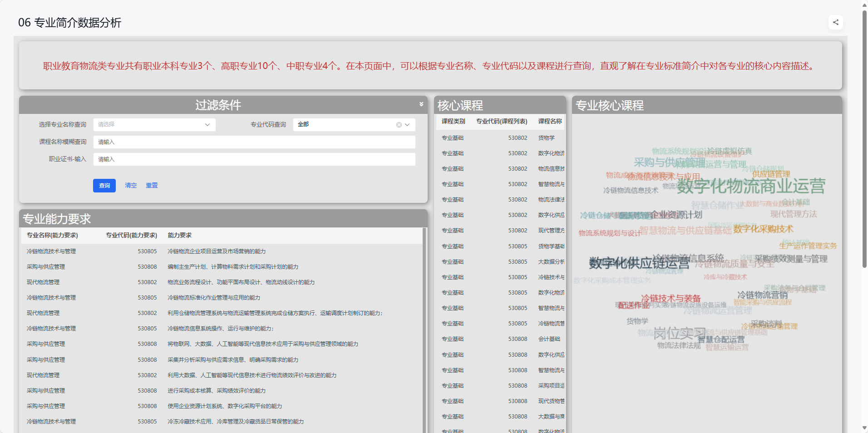The height and width of the screenshot is (433, 868).
Task: Click the 课程名称 column header
Action: pos(550,121)
